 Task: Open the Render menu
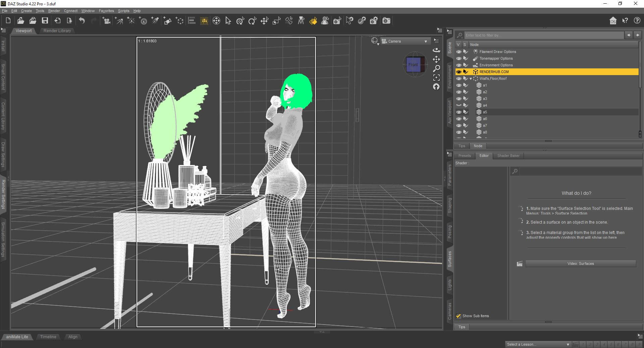click(54, 11)
